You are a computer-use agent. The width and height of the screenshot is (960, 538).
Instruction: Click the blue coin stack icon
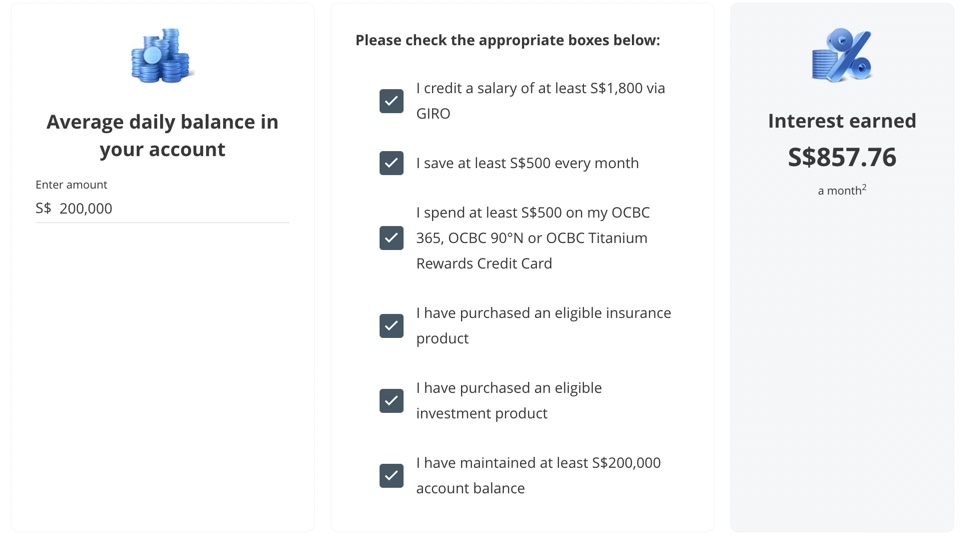(x=162, y=56)
